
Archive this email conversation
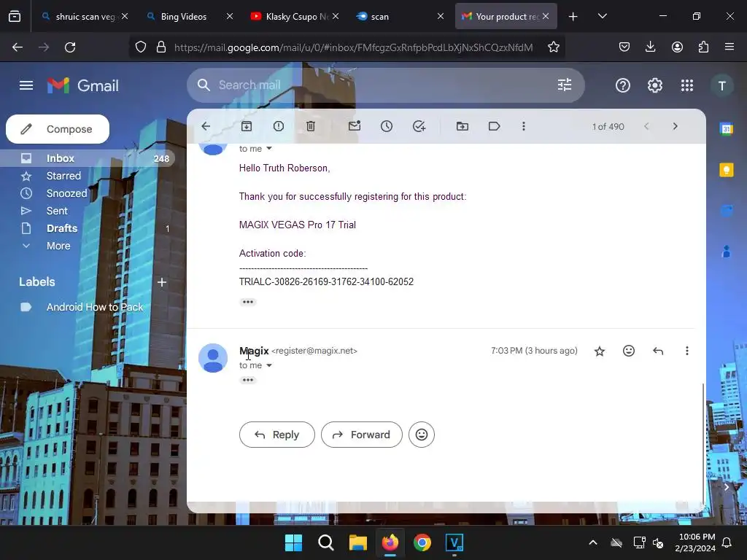pyautogui.click(x=247, y=126)
